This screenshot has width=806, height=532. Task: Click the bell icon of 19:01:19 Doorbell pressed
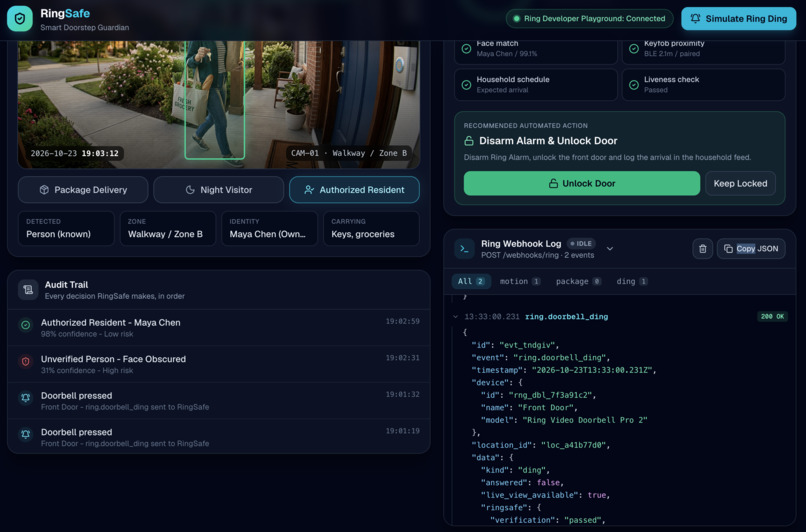[25, 434]
